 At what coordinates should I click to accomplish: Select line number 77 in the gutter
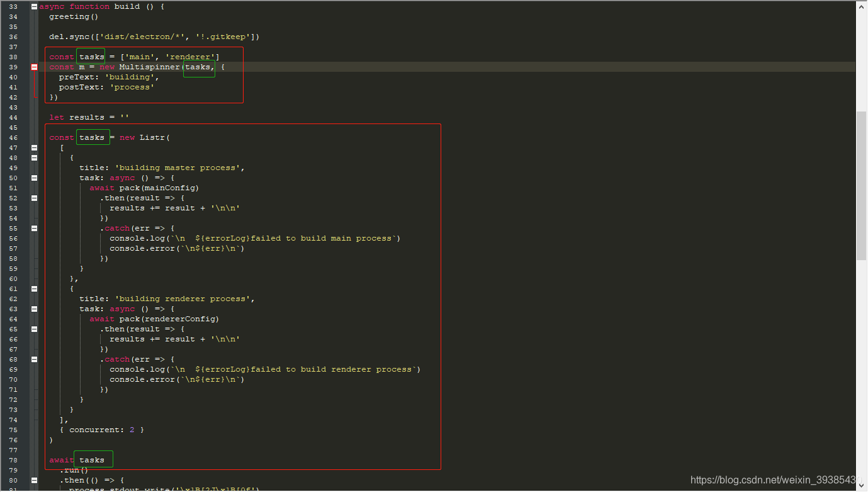13,450
